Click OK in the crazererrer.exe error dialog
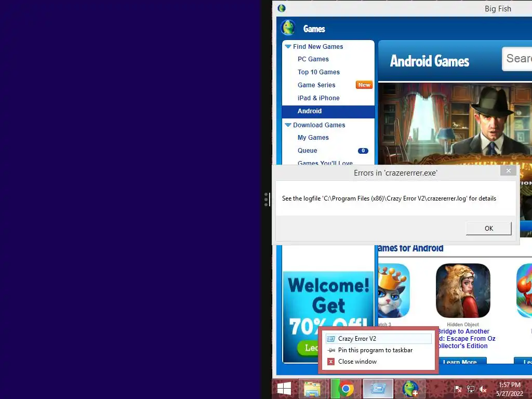Viewport: 532px width, 399px height. [488, 229]
